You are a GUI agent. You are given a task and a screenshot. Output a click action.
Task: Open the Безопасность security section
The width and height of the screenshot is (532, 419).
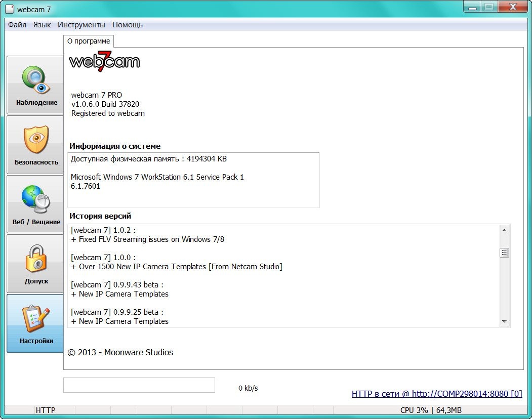pos(35,145)
